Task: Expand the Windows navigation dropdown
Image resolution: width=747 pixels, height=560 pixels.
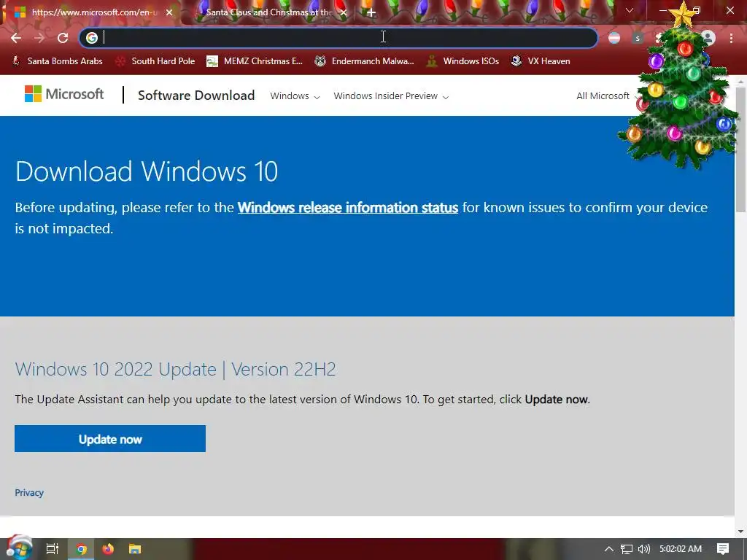Action: click(295, 96)
